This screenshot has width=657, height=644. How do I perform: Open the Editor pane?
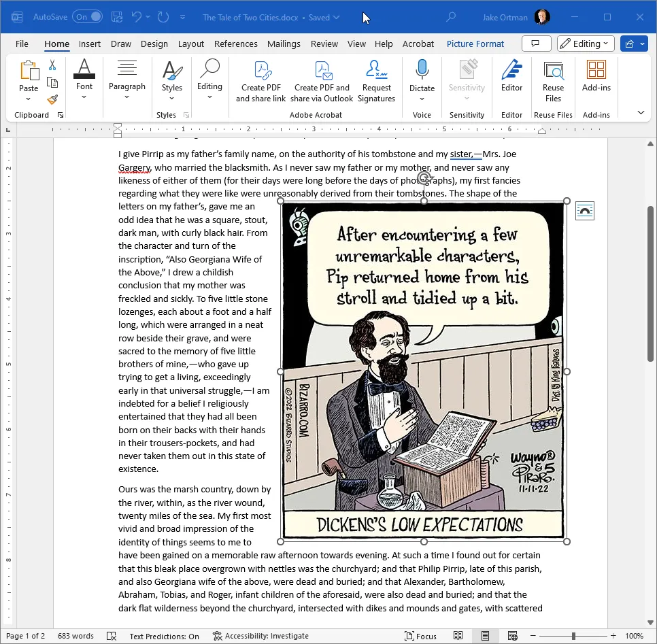[511, 75]
